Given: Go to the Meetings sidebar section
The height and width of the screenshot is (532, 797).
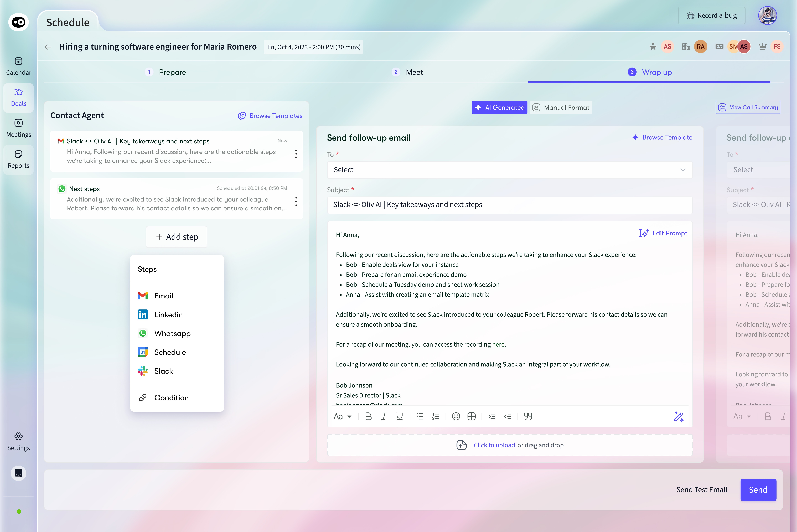Looking at the screenshot, I should (19, 128).
